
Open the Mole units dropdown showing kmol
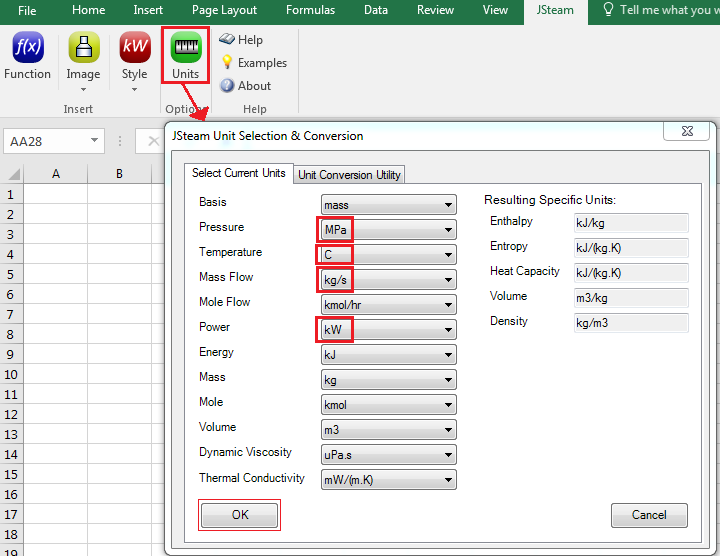pos(388,405)
